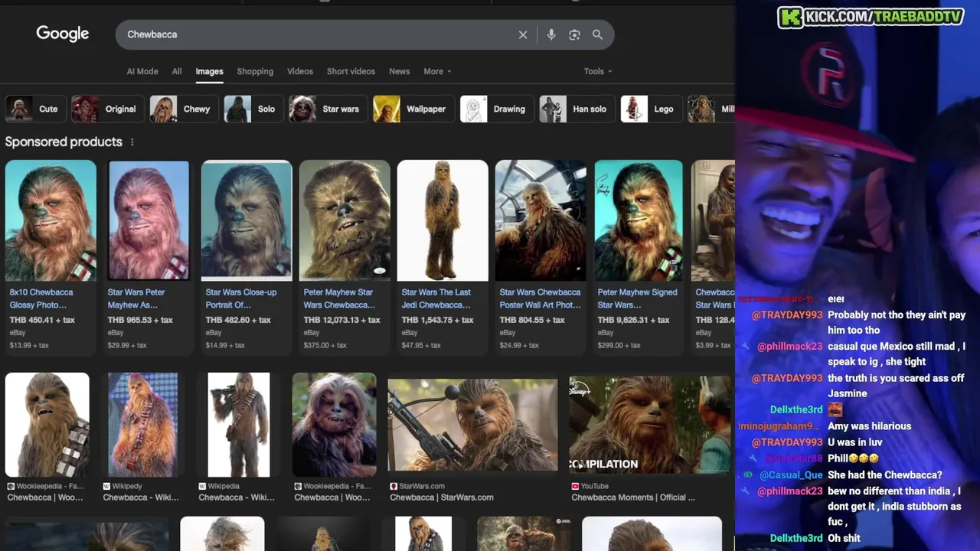Click the Chewbacca search input field
Viewport: 980px width, 551px height.
[x=318, y=34]
